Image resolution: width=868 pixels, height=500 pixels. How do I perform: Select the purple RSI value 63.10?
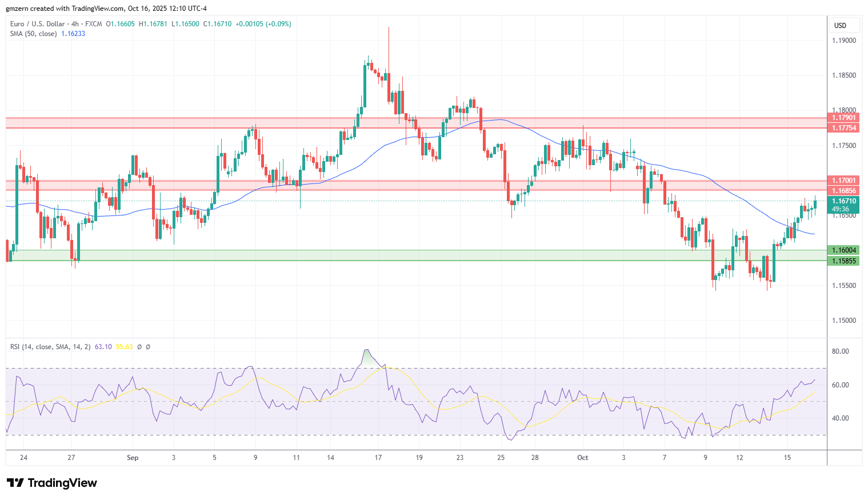tap(103, 347)
